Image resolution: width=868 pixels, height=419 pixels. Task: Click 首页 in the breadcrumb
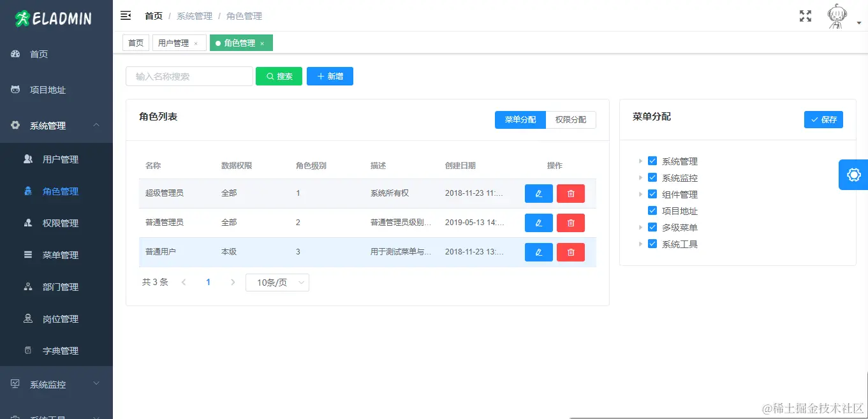pyautogui.click(x=154, y=16)
